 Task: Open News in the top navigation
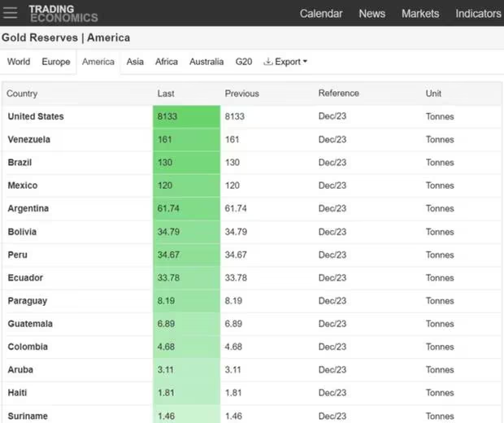[372, 14]
